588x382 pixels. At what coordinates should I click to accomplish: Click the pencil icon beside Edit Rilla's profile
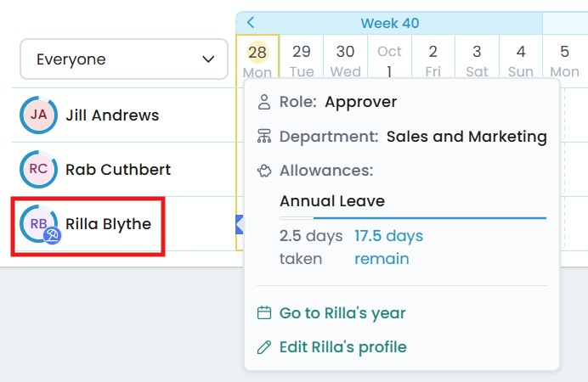tap(264, 347)
